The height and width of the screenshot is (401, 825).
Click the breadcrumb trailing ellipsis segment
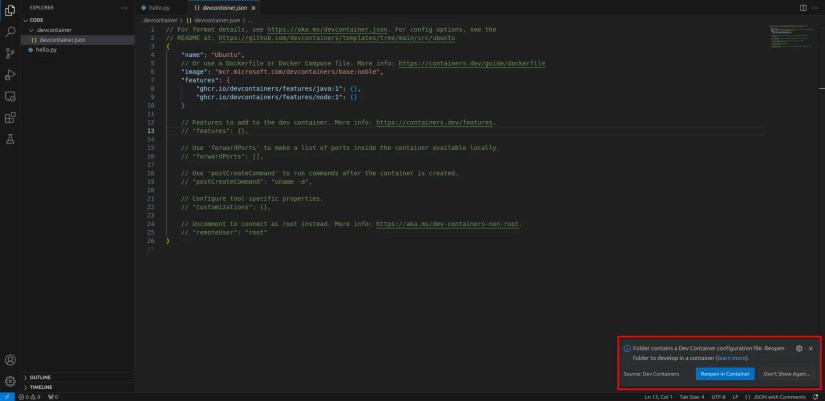click(x=251, y=20)
